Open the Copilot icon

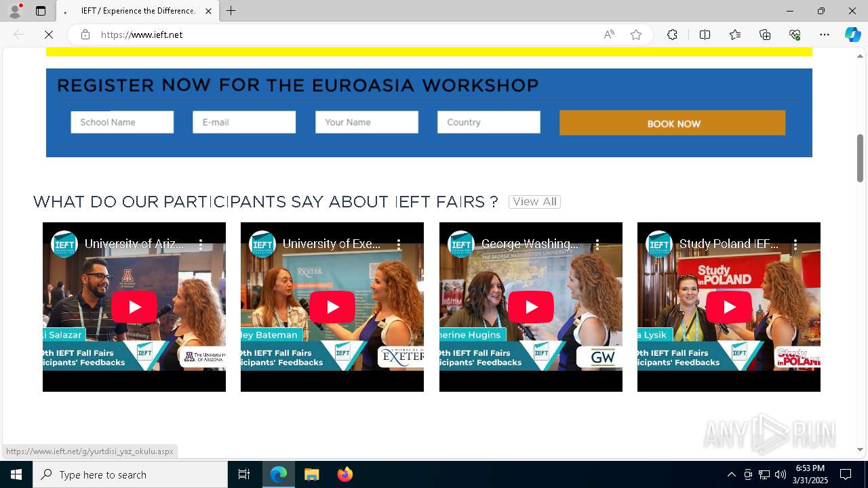pyautogui.click(x=852, y=35)
